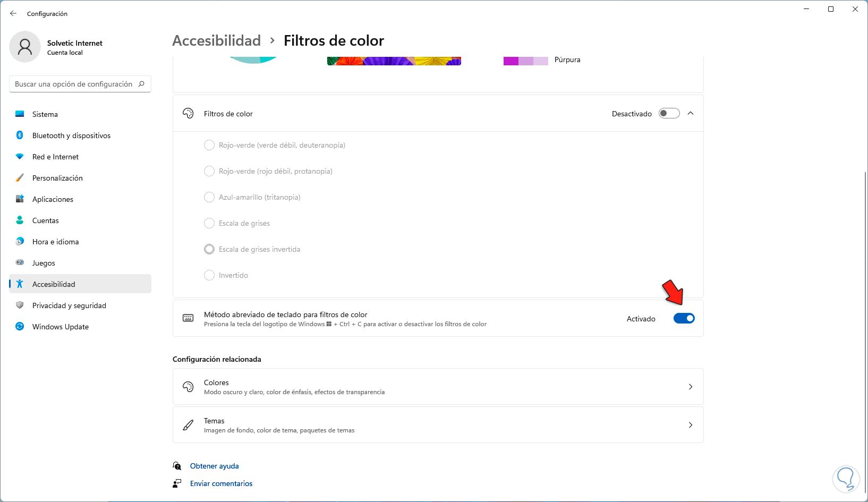The width and height of the screenshot is (868, 502).
Task: Click the Buscar una opción search field
Action: 73,84
